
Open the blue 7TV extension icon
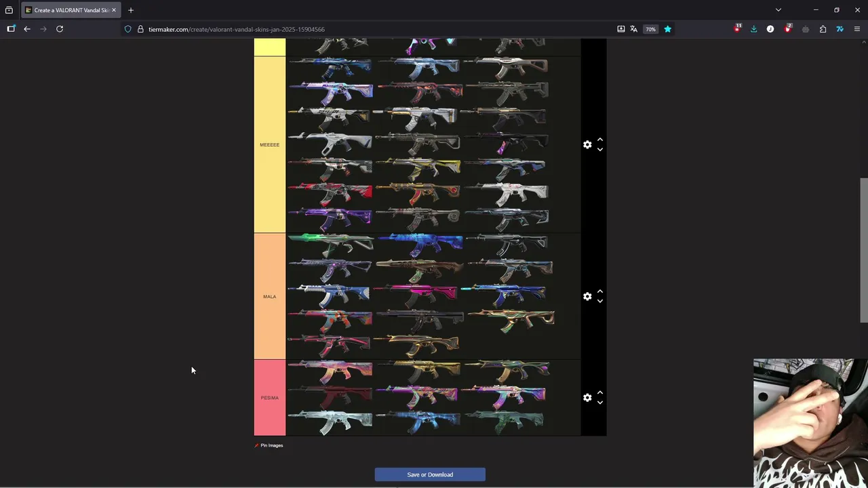[840, 29]
